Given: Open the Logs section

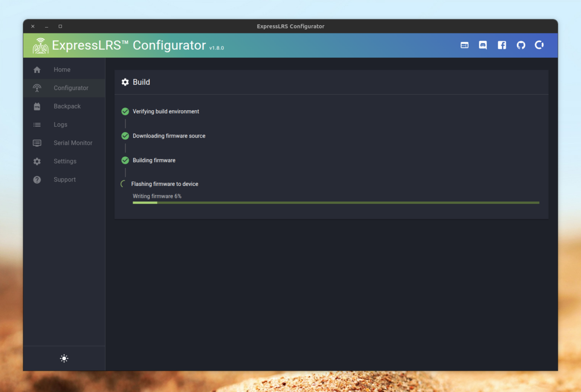Looking at the screenshot, I should click(x=64, y=125).
